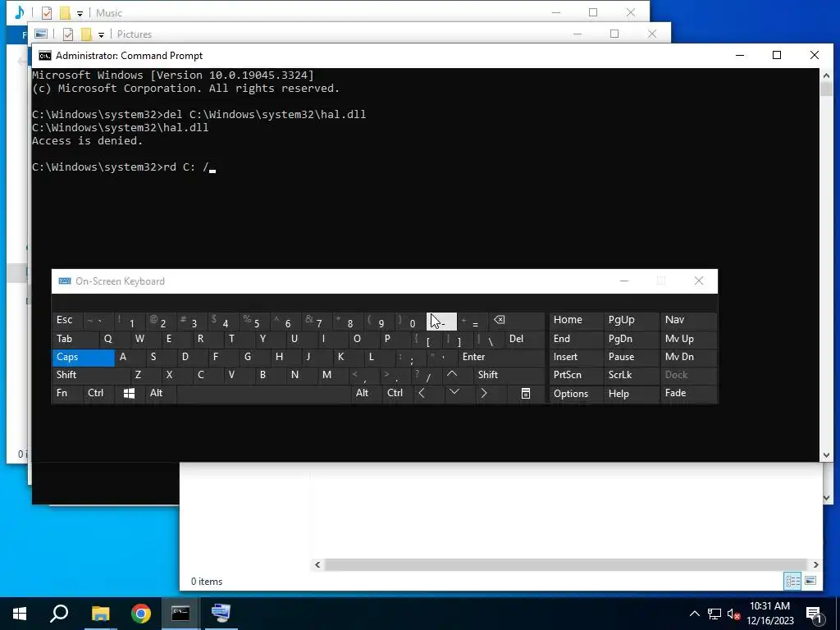Click the Insert key on keyboard
Screen dimensions: 840x630
575,358
